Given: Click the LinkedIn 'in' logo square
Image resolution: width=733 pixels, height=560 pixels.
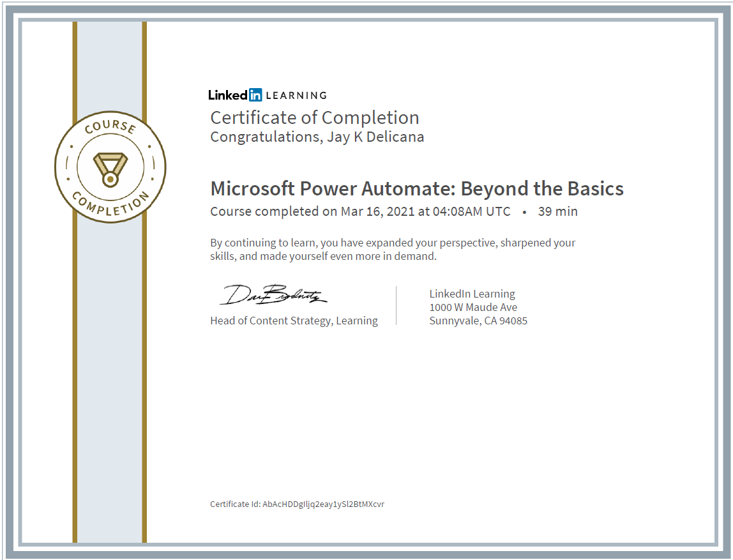Looking at the screenshot, I should tap(255, 95).
